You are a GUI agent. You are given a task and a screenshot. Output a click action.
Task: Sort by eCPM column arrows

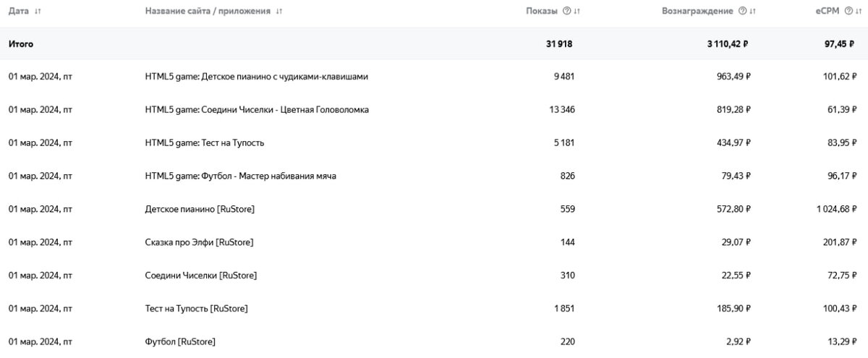[x=857, y=11]
